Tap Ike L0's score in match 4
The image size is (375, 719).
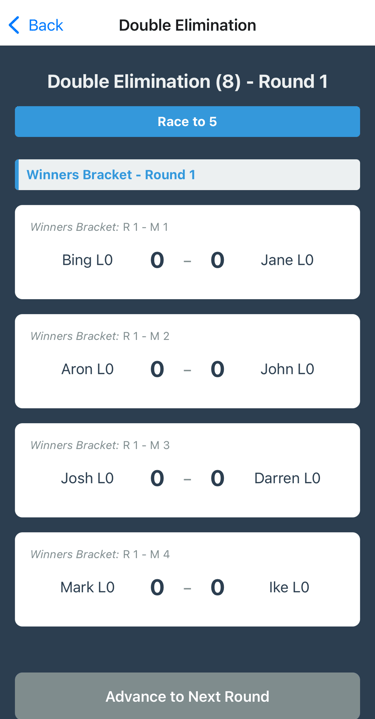pyautogui.click(x=217, y=587)
